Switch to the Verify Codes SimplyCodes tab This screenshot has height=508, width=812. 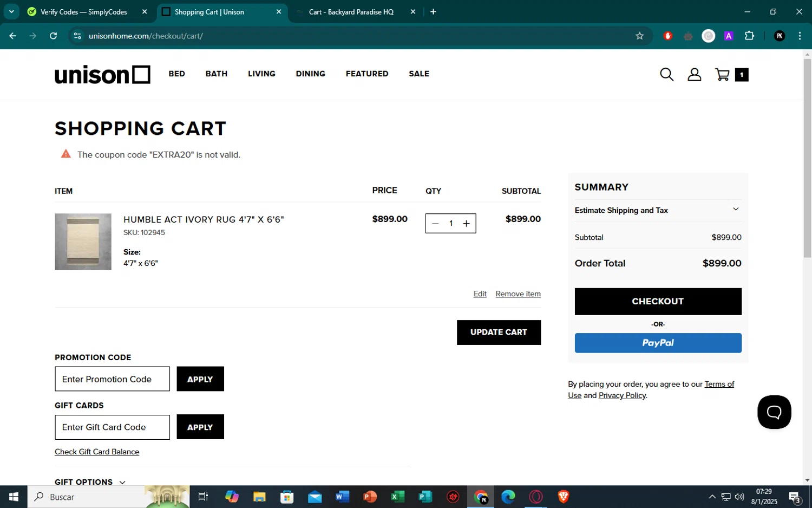84,12
